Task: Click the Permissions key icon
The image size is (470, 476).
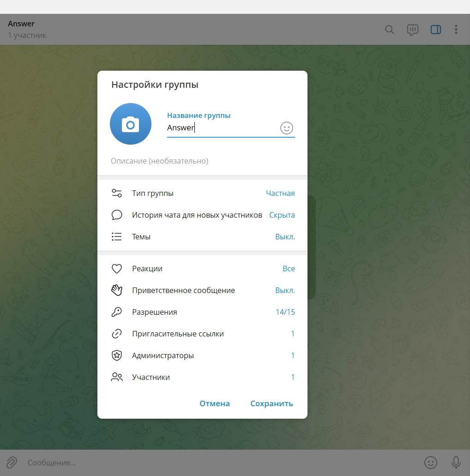Action: [x=117, y=312]
